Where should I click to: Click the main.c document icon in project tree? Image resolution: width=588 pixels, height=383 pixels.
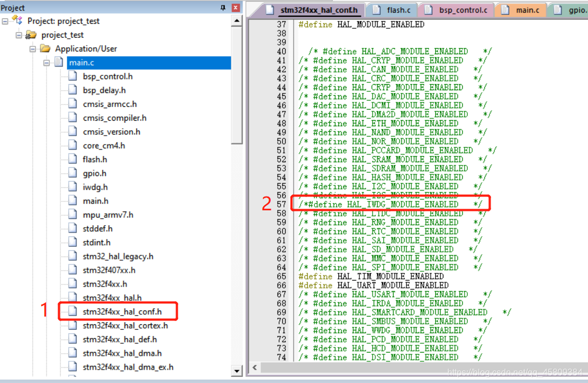coord(59,62)
